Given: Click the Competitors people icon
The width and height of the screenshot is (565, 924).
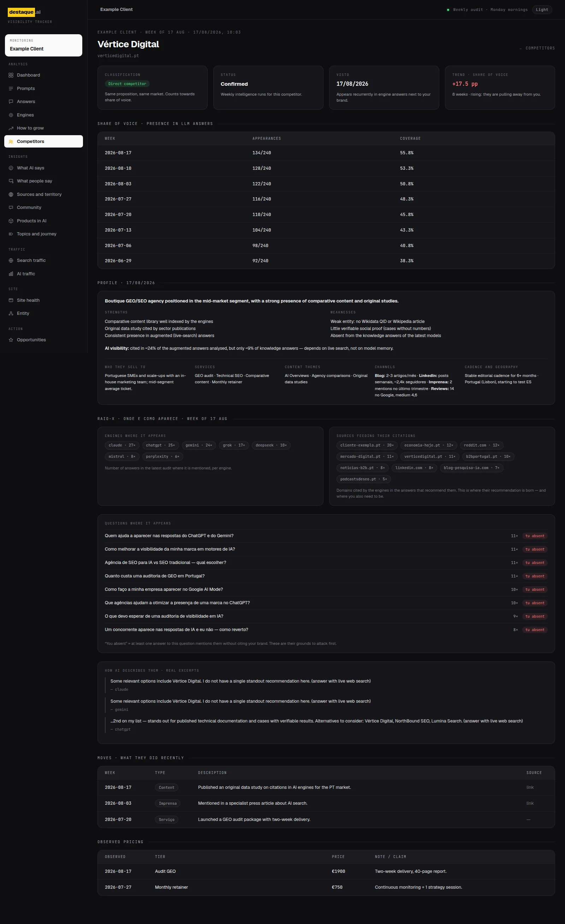Looking at the screenshot, I should pos(11,142).
